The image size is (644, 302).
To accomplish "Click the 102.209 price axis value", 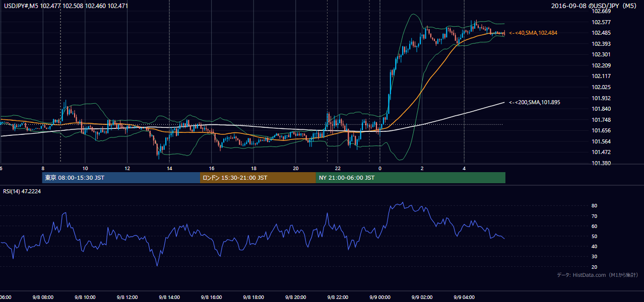I will click(x=601, y=65).
